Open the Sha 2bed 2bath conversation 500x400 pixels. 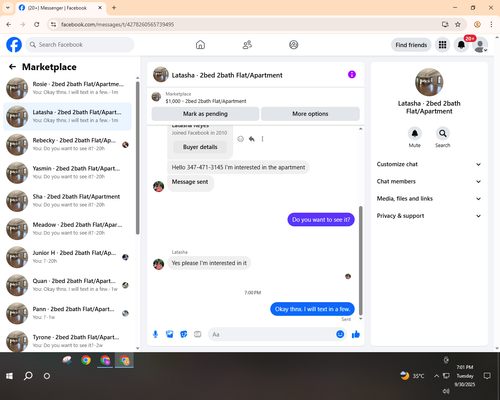tap(67, 201)
